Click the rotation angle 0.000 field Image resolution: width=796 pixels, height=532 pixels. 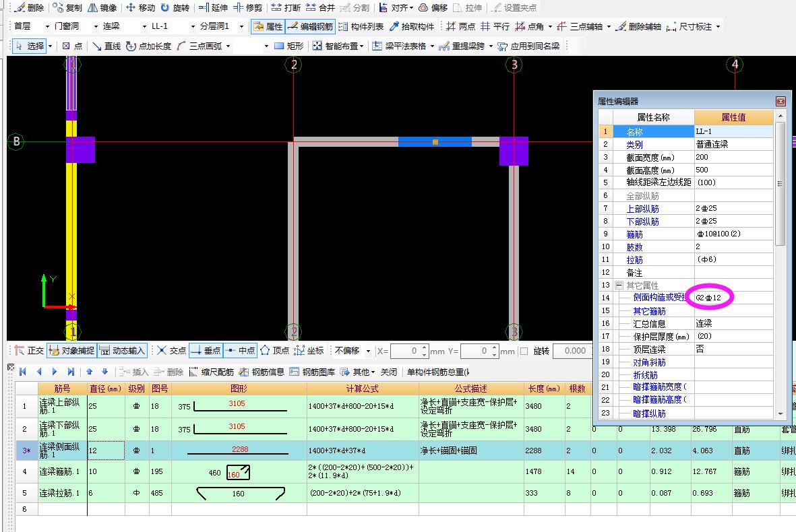pyautogui.click(x=572, y=351)
